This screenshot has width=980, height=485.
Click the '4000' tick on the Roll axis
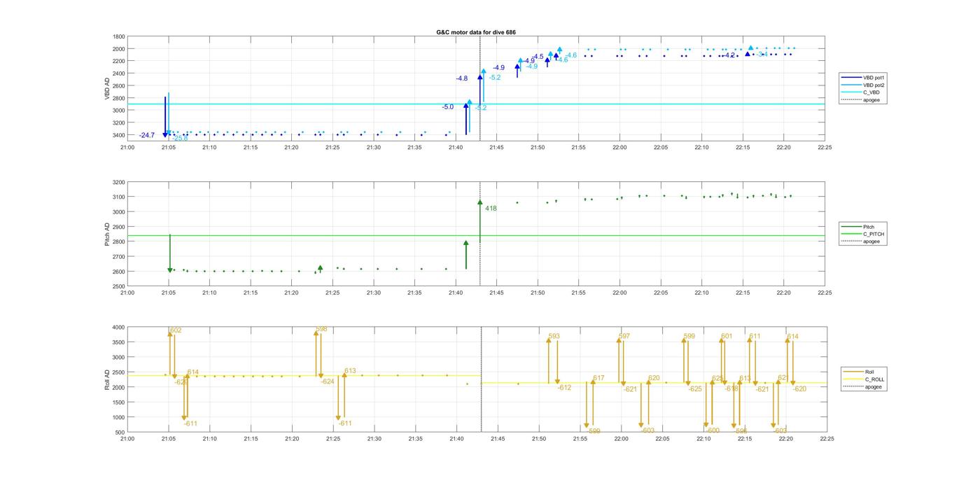tap(119, 328)
